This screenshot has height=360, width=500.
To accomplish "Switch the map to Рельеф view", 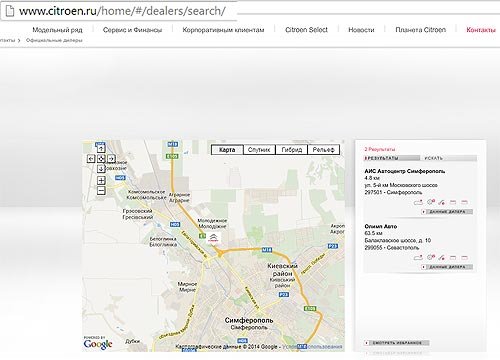I will (x=323, y=150).
